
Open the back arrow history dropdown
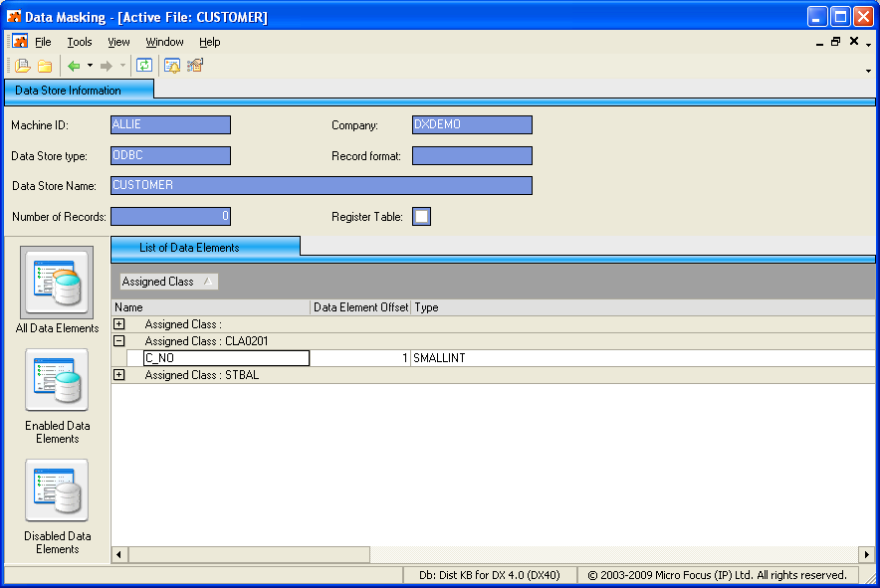(x=90, y=66)
